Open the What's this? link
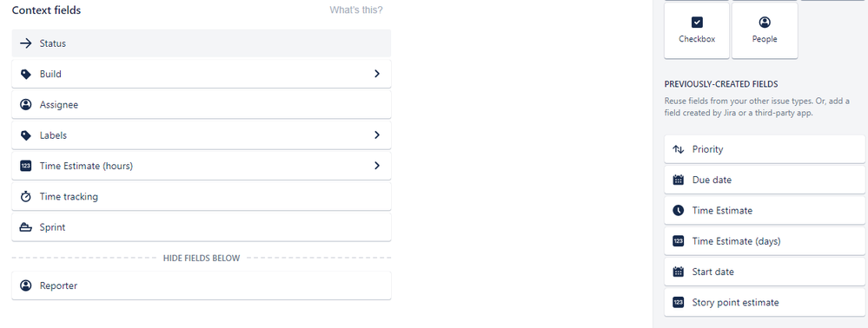This screenshot has height=328, width=868. pyautogui.click(x=356, y=10)
